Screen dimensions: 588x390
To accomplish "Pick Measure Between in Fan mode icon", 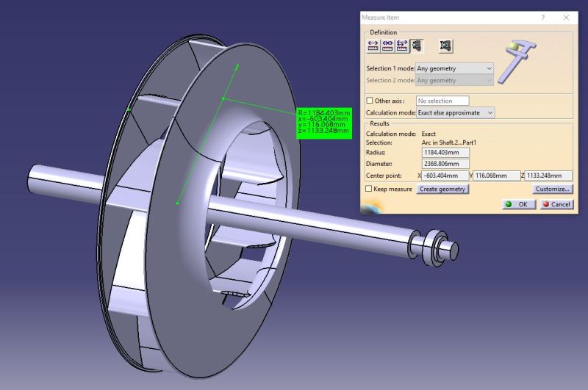I will coord(402,46).
